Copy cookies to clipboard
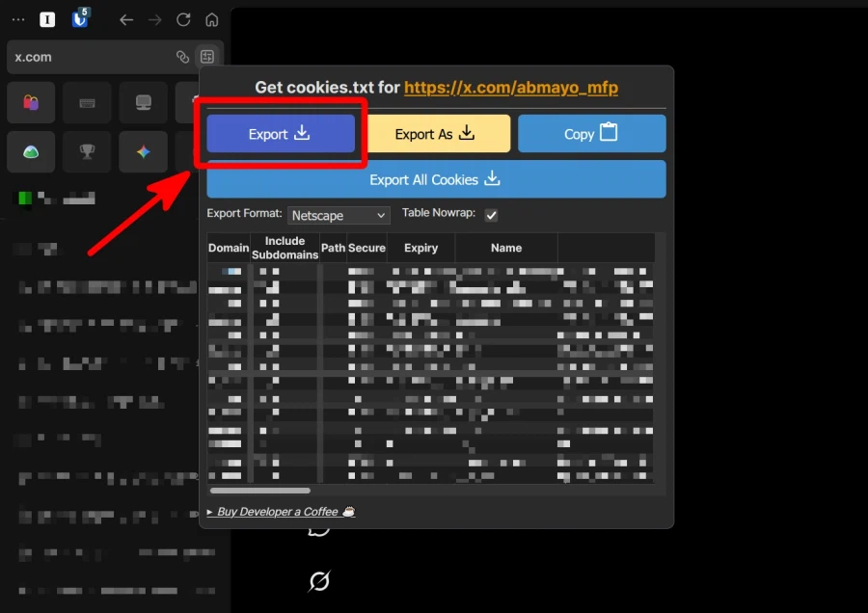Viewport: 868px width, 613px height. [x=592, y=133]
